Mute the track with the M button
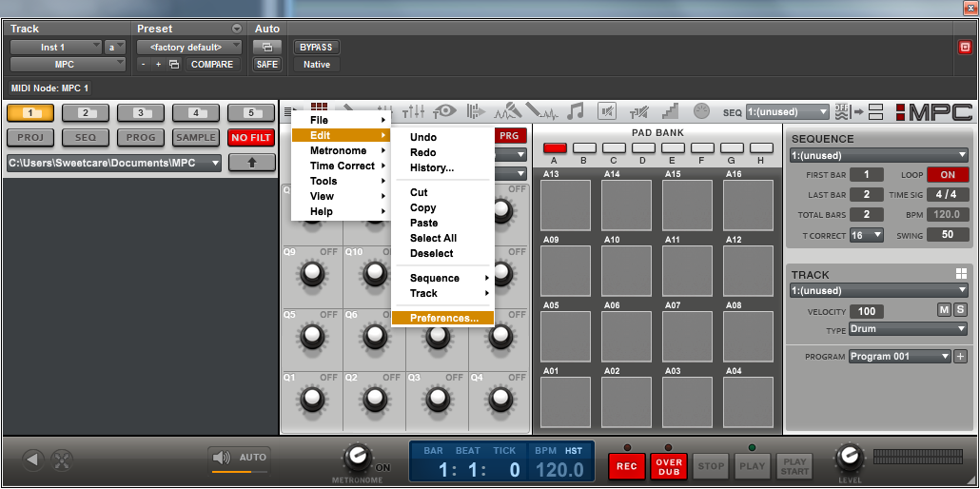Viewport: 980px width, 489px height. (x=944, y=310)
